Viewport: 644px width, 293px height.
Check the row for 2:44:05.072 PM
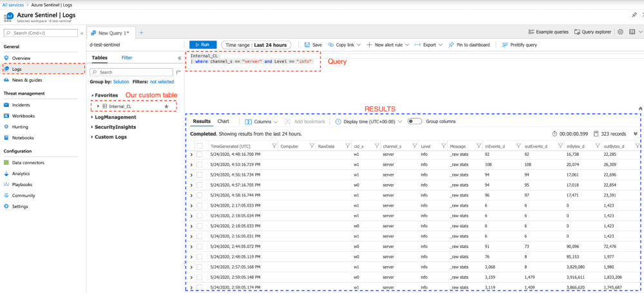pyautogui.click(x=200, y=247)
